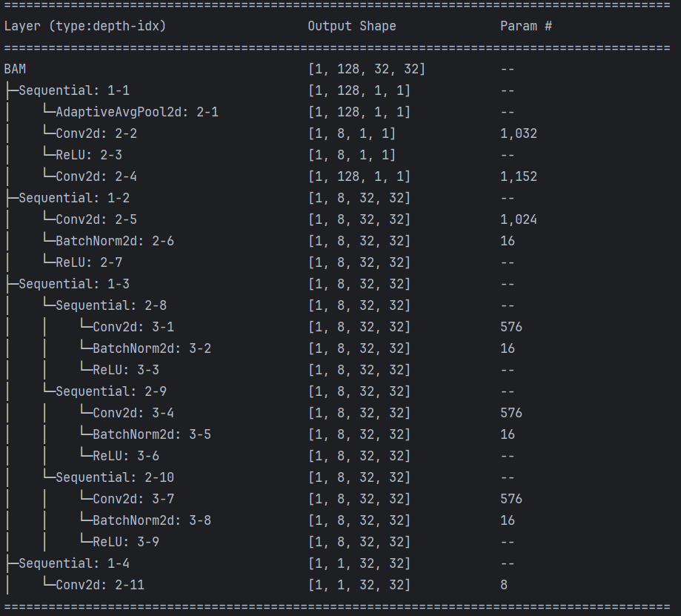The width and height of the screenshot is (681, 616).
Task: Click the "Conv2d: 2-11" layer name
Action: [x=100, y=585]
